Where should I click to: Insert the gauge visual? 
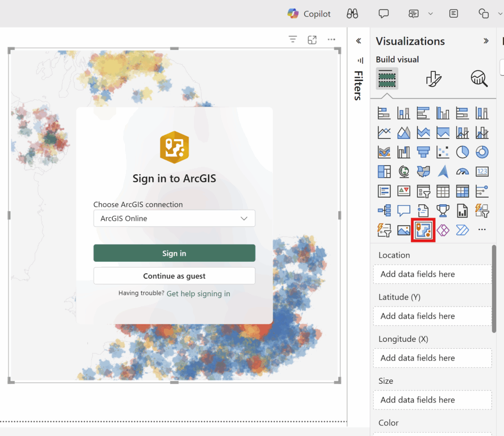click(x=462, y=172)
